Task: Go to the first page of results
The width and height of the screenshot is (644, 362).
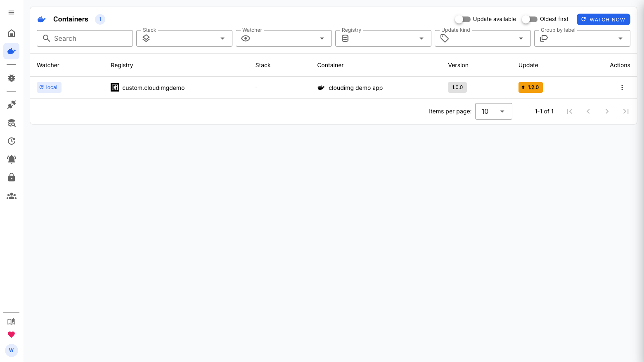Action: click(x=569, y=111)
